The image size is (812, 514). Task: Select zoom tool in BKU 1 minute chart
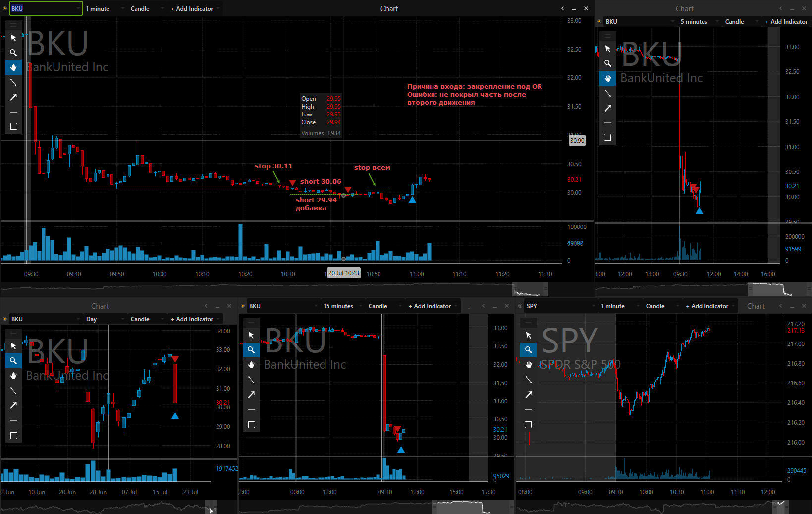tap(13, 53)
